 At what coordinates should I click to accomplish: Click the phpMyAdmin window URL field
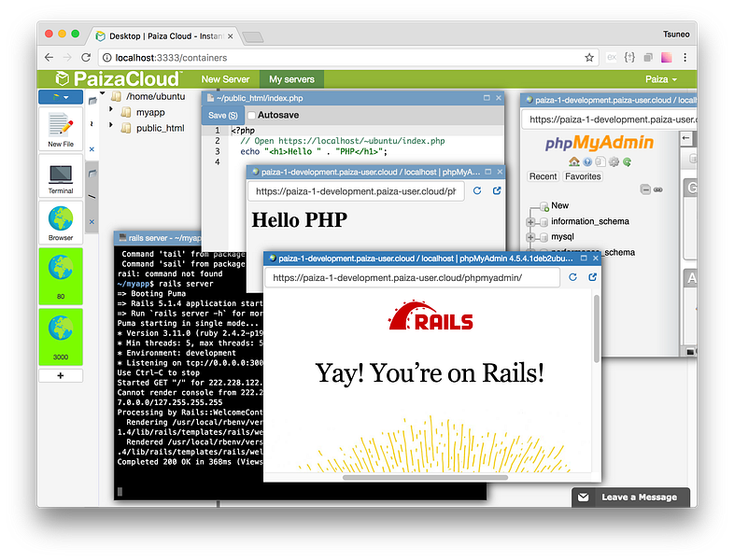pyautogui.click(x=609, y=119)
